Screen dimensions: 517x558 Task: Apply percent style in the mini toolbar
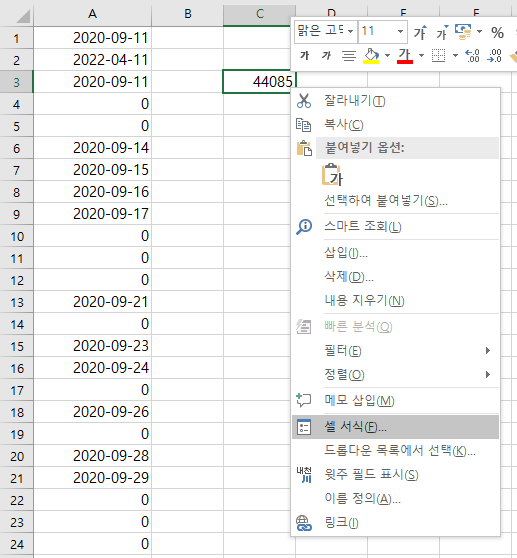(x=497, y=33)
